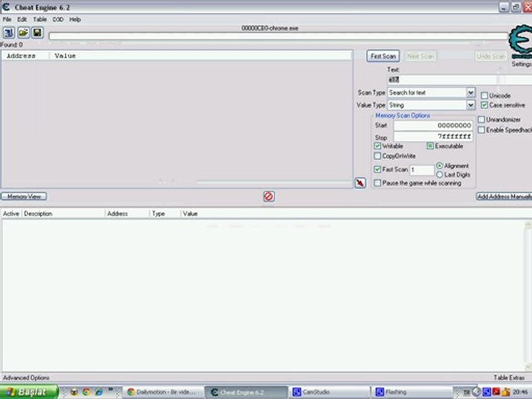The height and width of the screenshot is (399, 532).
Task: Toggle the Unicode checkbox
Action: pyautogui.click(x=484, y=96)
